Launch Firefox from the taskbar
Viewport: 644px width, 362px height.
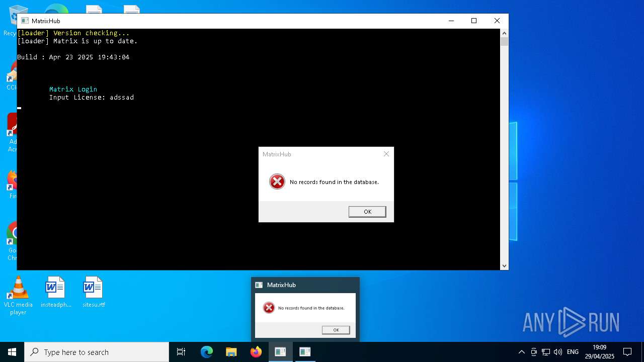[x=256, y=352]
